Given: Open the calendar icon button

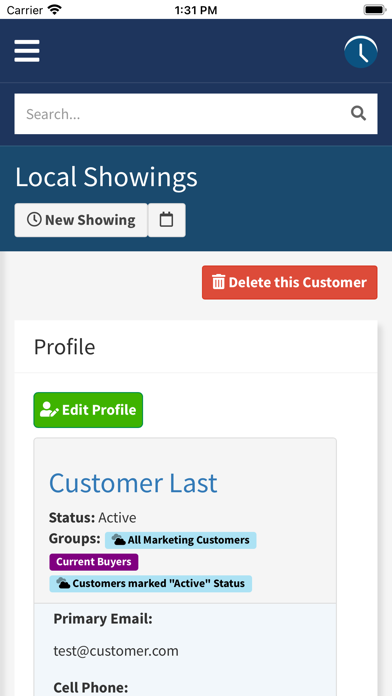Looking at the screenshot, I should (x=166, y=220).
